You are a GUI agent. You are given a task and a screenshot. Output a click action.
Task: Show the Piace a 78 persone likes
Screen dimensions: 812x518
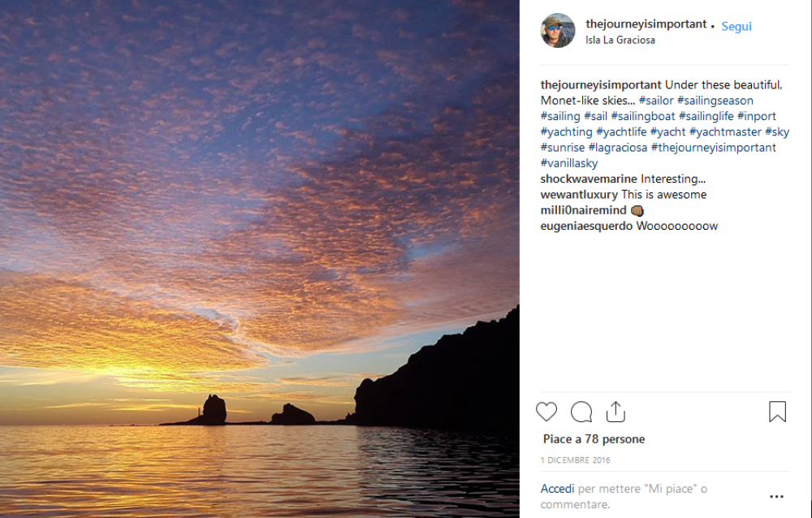[x=594, y=439]
